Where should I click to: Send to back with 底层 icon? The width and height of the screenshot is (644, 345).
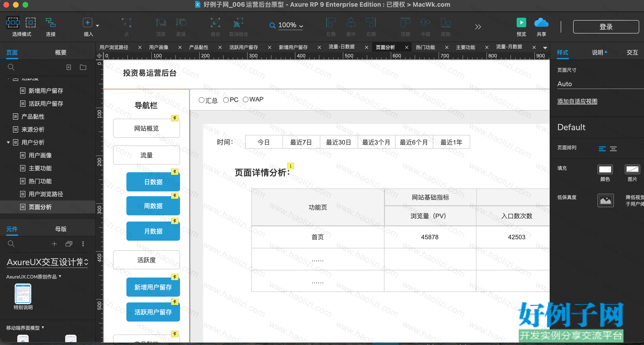pos(181,23)
